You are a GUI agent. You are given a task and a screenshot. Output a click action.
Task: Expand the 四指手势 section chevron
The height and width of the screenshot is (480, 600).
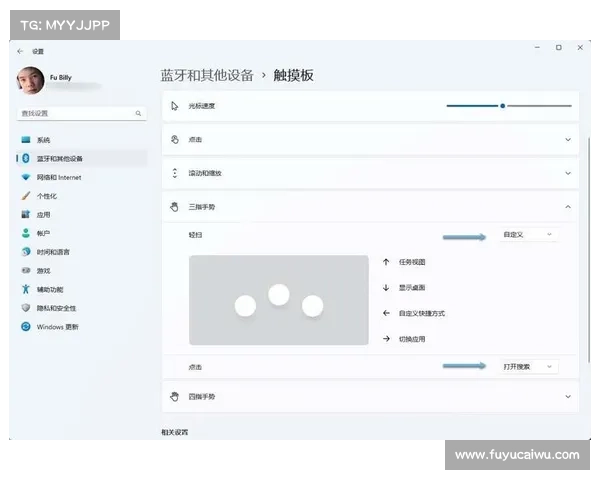568,397
